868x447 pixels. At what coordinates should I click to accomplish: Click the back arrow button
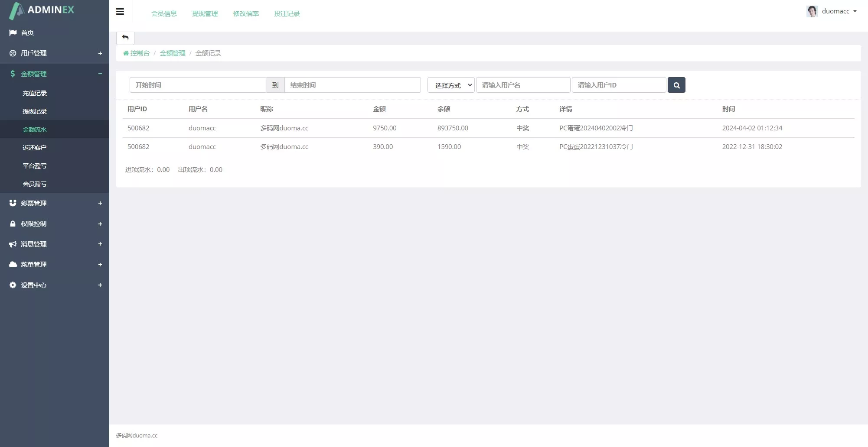coord(125,38)
